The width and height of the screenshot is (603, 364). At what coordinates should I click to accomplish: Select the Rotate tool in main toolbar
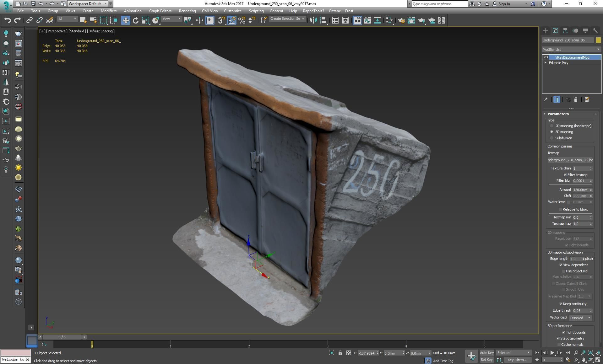[x=135, y=20]
